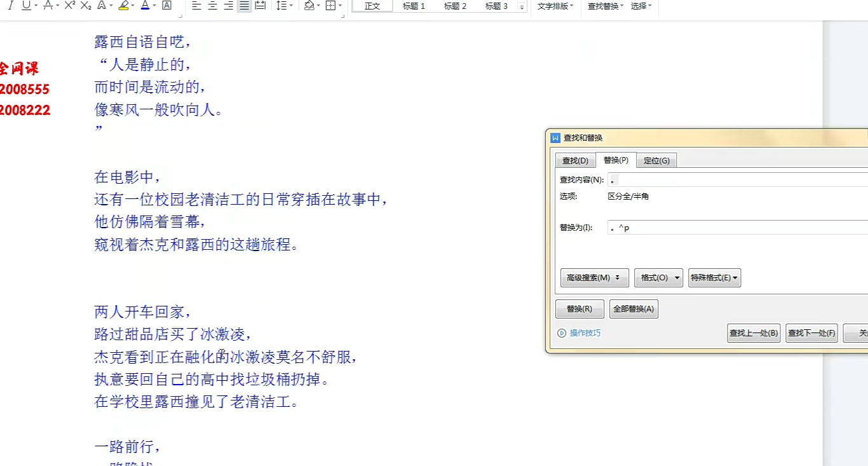Click the line 在电影中，
Viewport: 868px width, 466px height.
[x=128, y=177]
